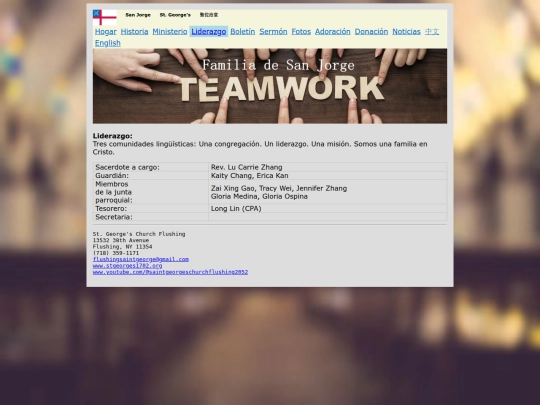540x405 pixels.
Task: Click the TEAMWORK banner image
Action: point(270,86)
